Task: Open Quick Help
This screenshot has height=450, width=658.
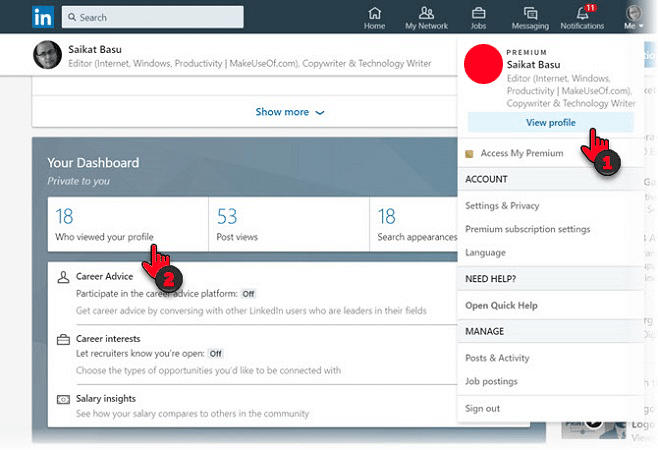Action: click(x=501, y=306)
